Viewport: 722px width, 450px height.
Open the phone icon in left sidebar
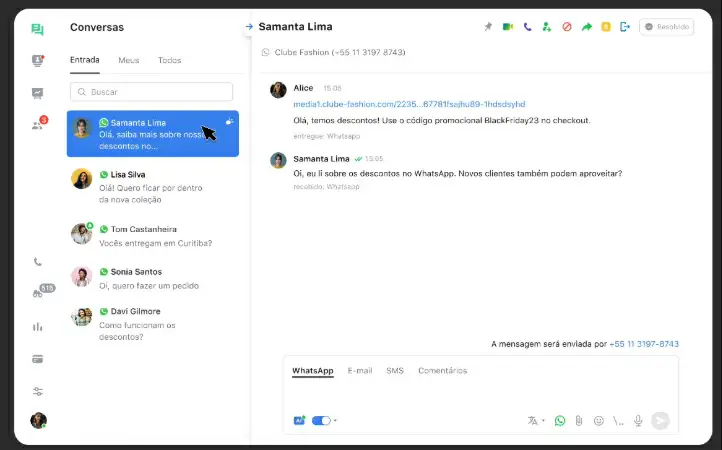[38, 262]
